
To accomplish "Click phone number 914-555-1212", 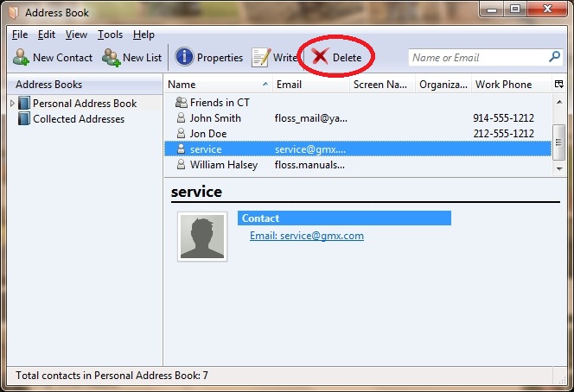I will (x=503, y=118).
